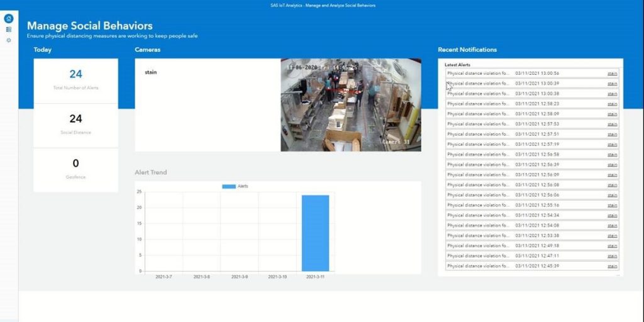Open the stain link for 12:57:53 alert
The width and height of the screenshot is (644, 322).
612,124
